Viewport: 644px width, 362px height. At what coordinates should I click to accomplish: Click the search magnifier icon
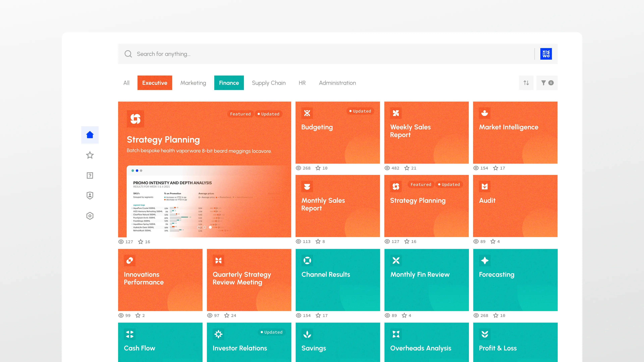pos(128,54)
